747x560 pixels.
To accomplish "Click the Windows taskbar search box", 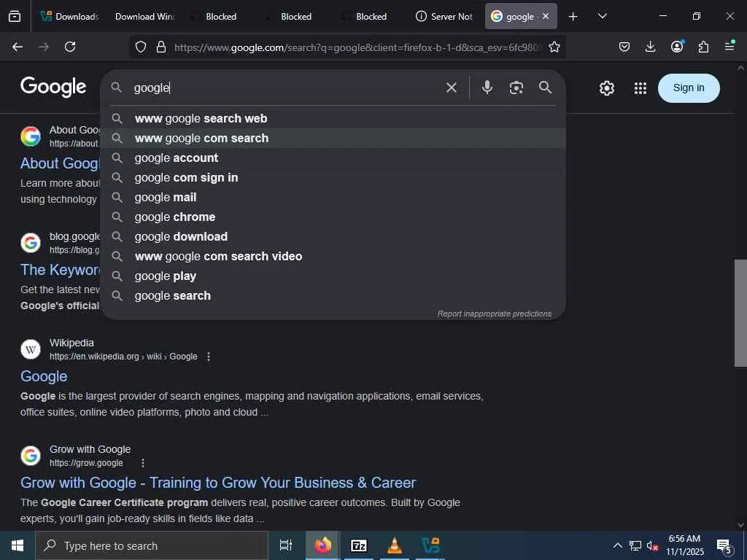I will click(x=152, y=545).
